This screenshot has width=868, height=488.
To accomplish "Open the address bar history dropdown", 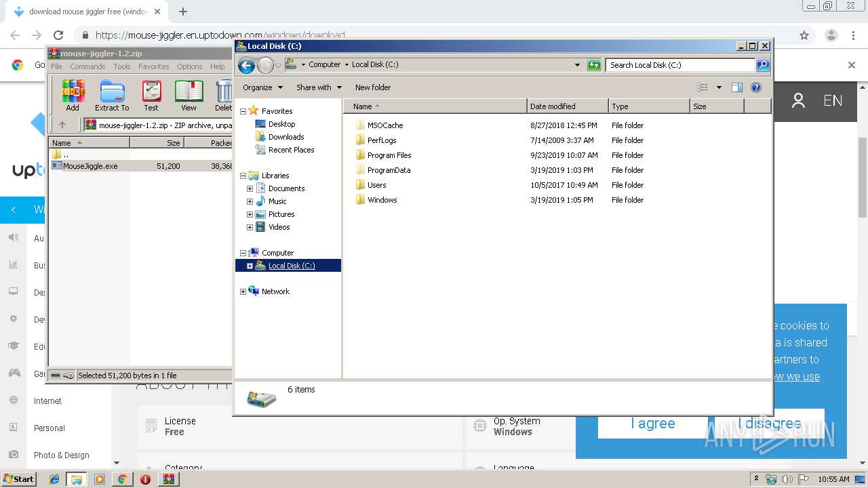I will [x=577, y=65].
